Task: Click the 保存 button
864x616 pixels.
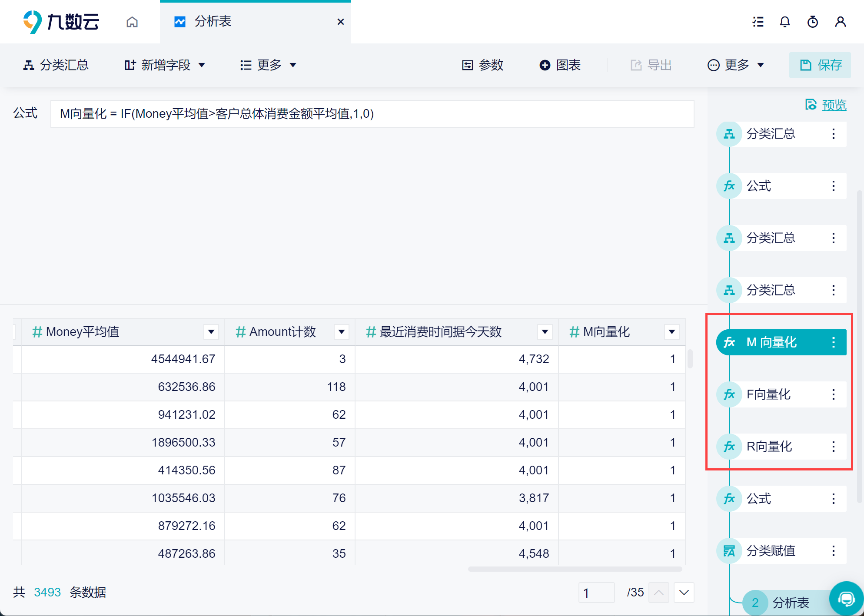Action: point(820,65)
